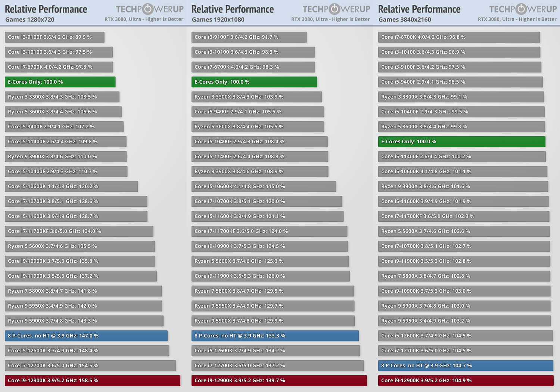The height and width of the screenshot is (392, 560).
Task: Click Core i5-10600K 115.0 % bar
Action: point(264,186)
